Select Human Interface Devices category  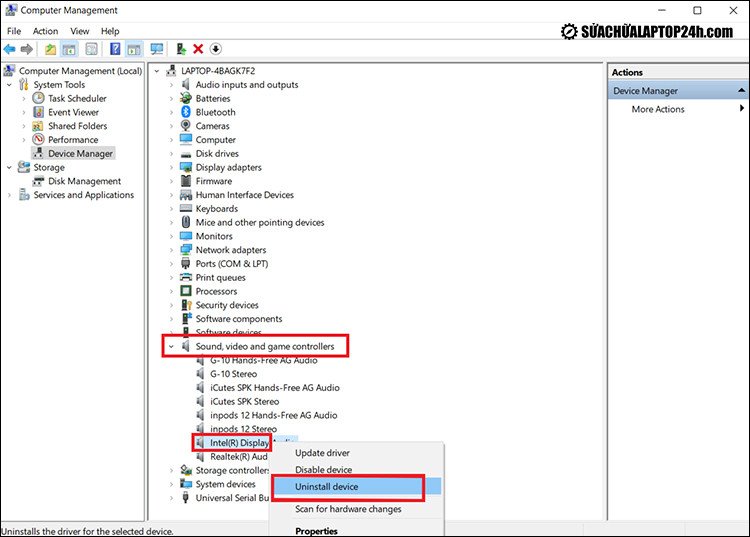(x=244, y=195)
